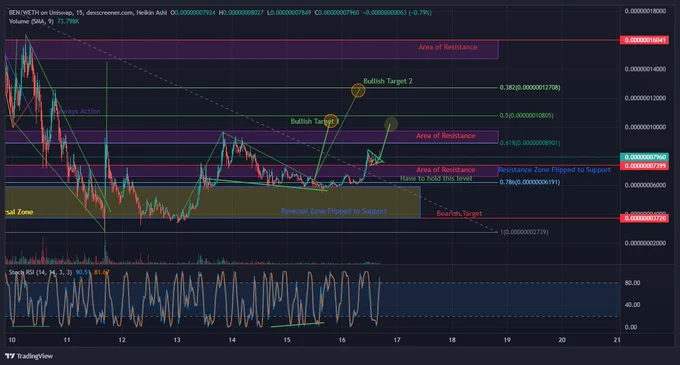This screenshot has height=365, width=680.
Task: Click the date 19 on the time axis
Action: pos(507,340)
